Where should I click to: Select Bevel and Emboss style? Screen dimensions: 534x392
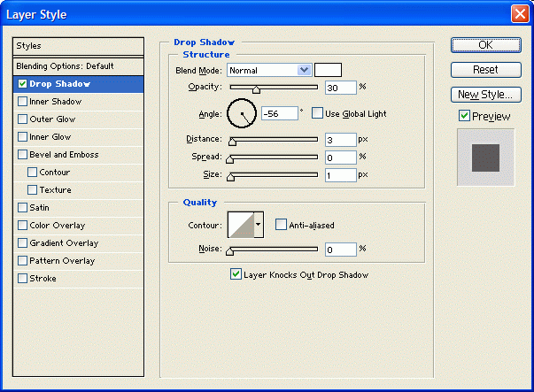point(63,155)
